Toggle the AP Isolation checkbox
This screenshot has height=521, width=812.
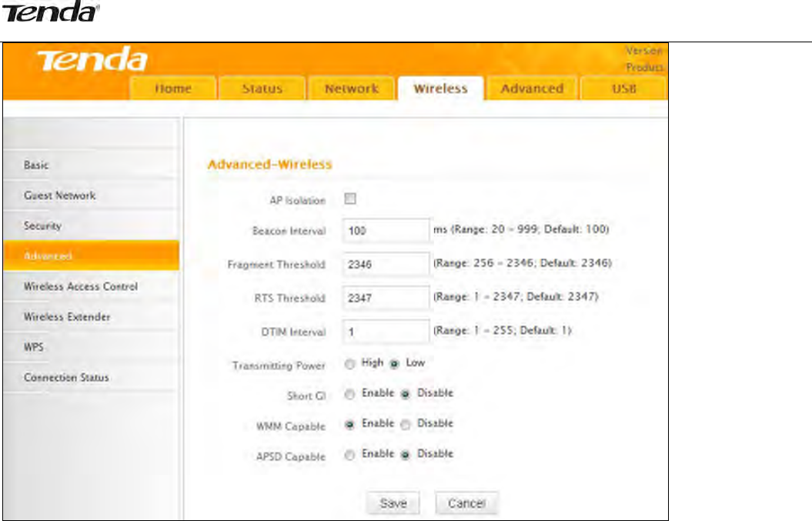[x=350, y=199]
